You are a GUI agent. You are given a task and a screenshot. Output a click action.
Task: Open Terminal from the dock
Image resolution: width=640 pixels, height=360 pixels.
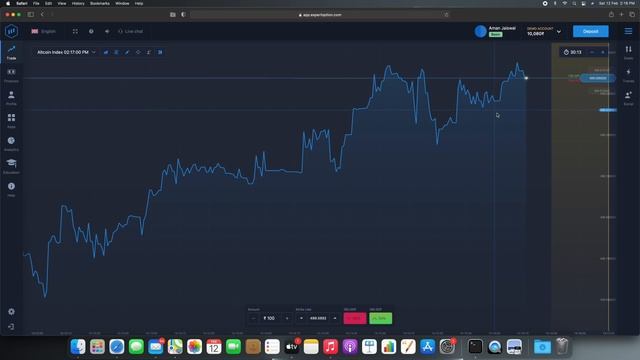tap(475, 347)
